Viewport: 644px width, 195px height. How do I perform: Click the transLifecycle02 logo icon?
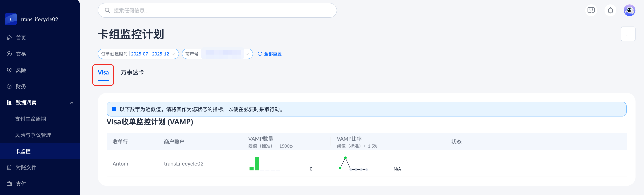tap(11, 19)
